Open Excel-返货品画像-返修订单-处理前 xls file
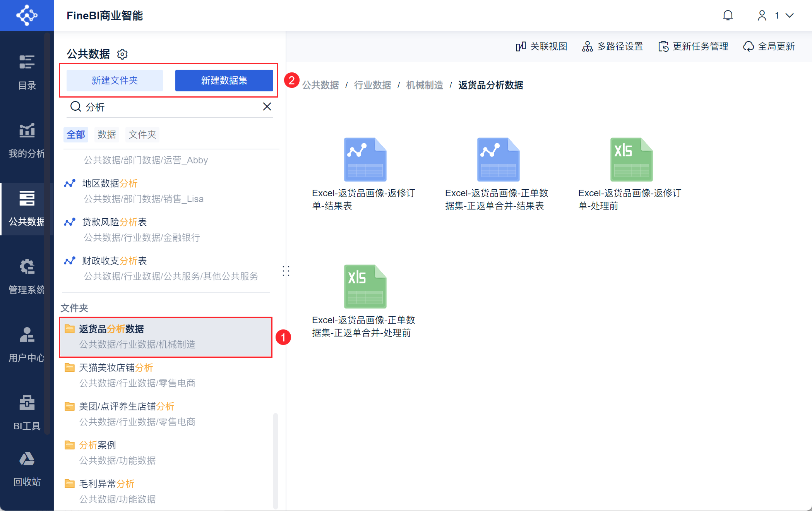Viewport: 812px width, 511px height. point(631,159)
